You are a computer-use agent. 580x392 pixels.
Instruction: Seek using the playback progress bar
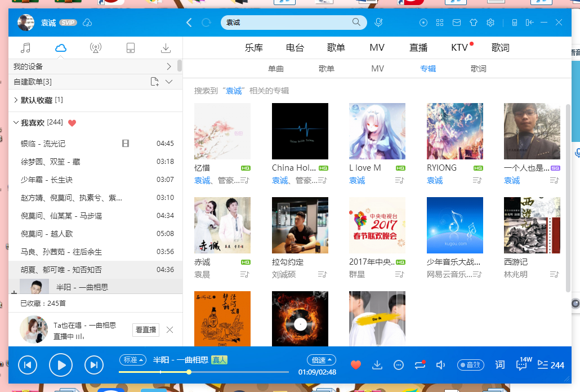pos(203,372)
